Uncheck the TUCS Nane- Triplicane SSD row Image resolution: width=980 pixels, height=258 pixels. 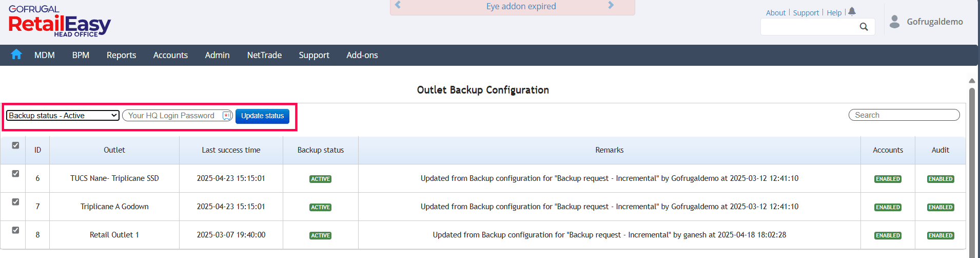pyautogui.click(x=15, y=174)
